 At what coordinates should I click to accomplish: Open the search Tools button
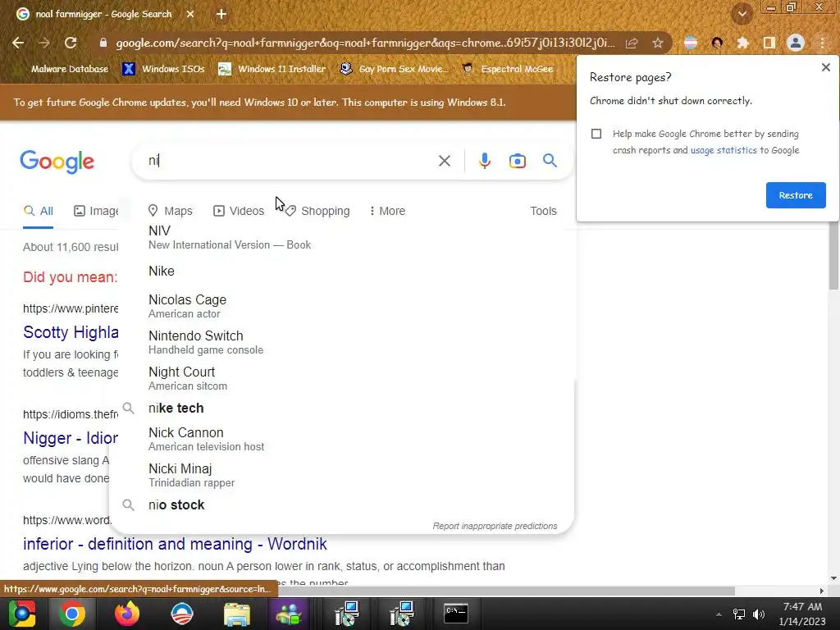(543, 211)
